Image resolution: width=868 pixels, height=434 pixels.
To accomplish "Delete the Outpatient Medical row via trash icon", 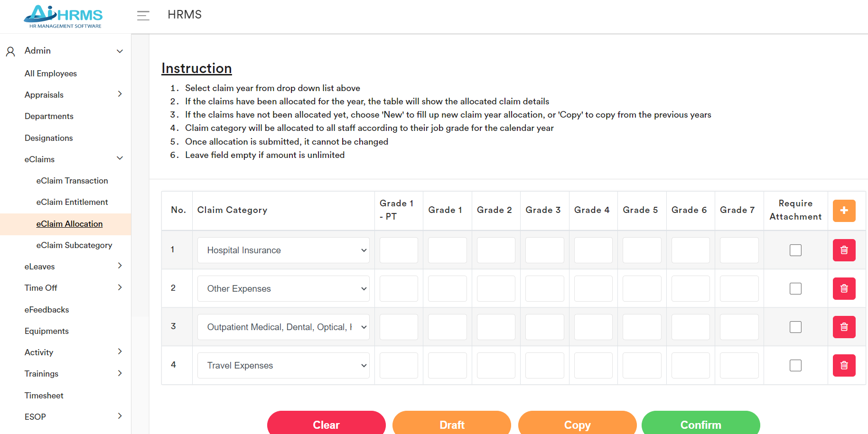I will click(844, 327).
